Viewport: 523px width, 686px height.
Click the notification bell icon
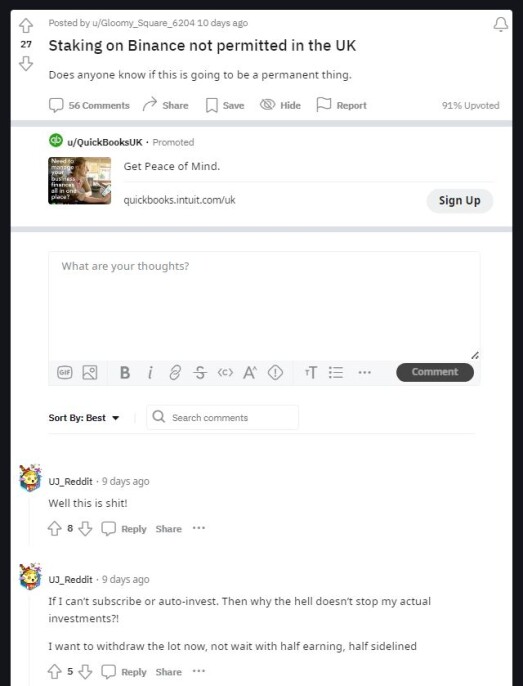tap(501, 24)
